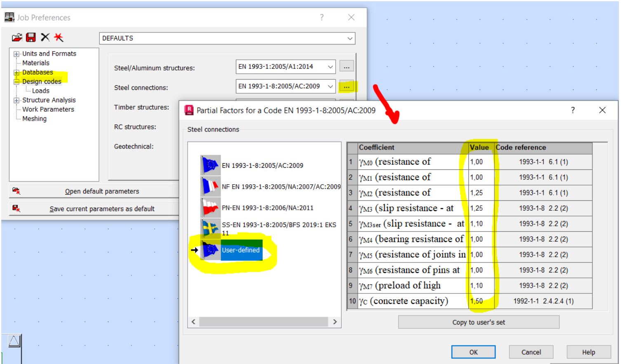The image size is (621, 364).
Task: Collapse the Design codes node
Action: click(x=16, y=82)
